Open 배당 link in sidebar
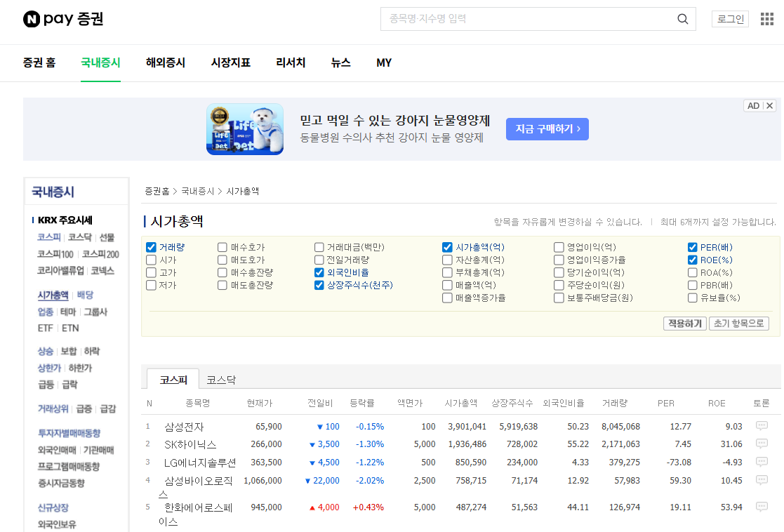Screen dimensions: 784x532 (85, 295)
